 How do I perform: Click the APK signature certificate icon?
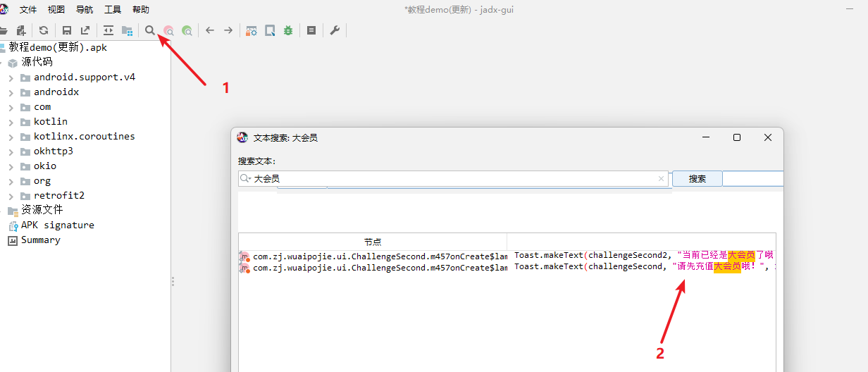tap(13, 225)
